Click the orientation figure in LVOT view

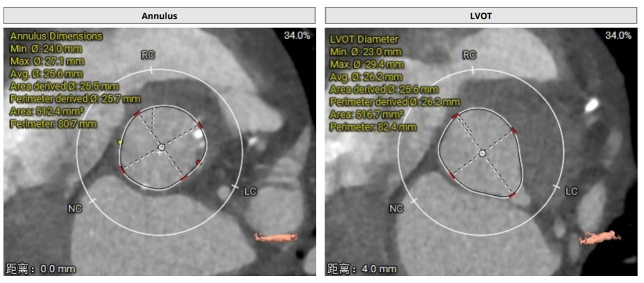coord(599,237)
